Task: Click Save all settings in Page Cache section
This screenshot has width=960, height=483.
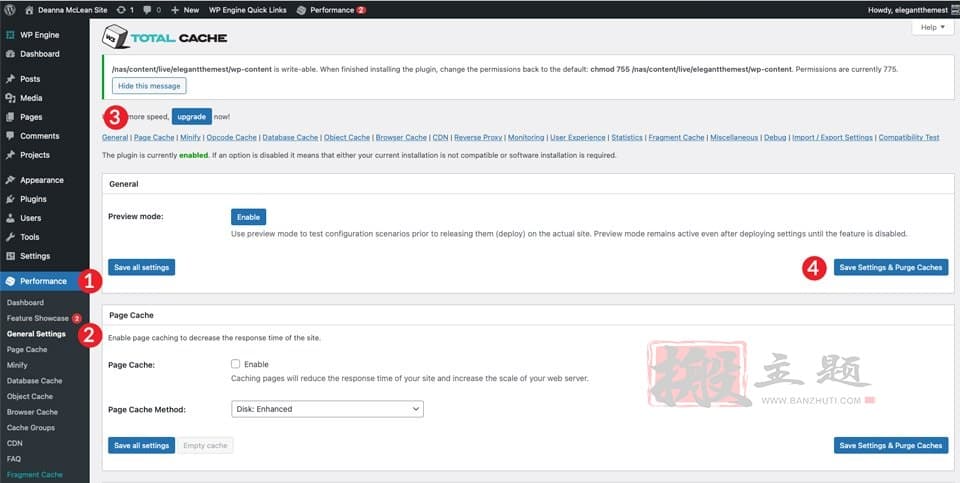Action: pyautogui.click(x=141, y=446)
